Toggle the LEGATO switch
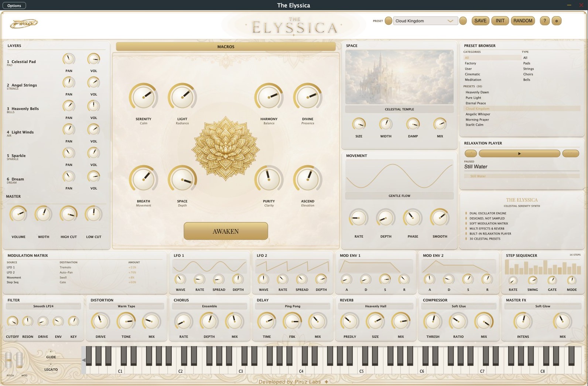588x386 pixels. click(51, 364)
